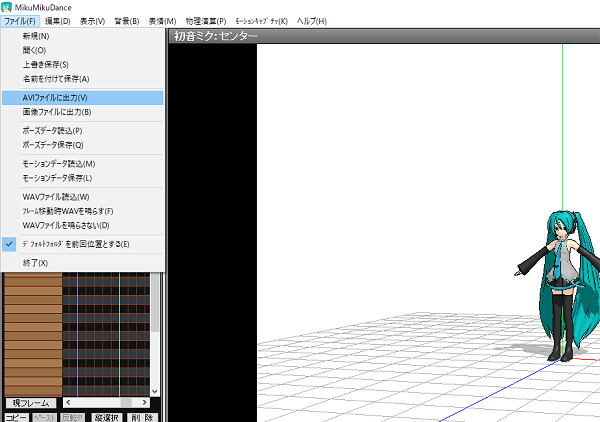The width and height of the screenshot is (600, 422).
Task: Select 上書き保存(S) menu entry
Action: click(x=83, y=64)
